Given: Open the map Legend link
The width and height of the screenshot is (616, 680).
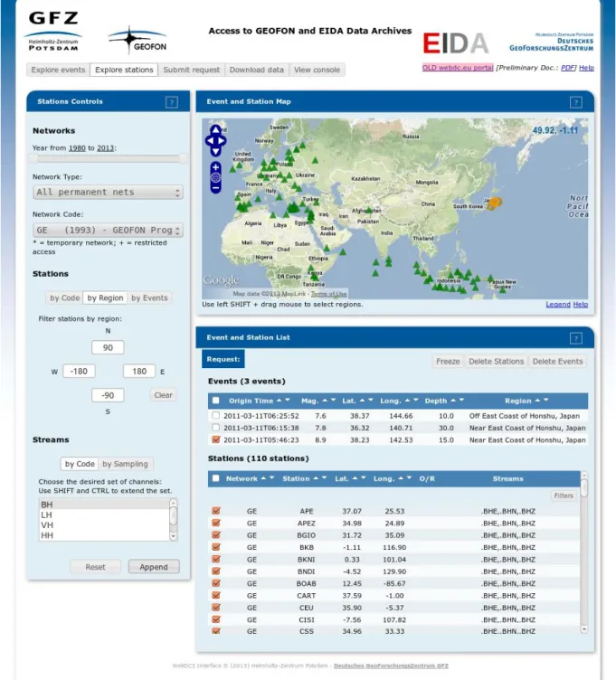Looking at the screenshot, I should coord(558,305).
